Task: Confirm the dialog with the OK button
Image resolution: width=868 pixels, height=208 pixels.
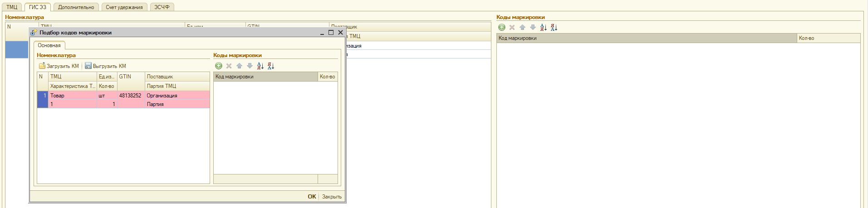Action: pyautogui.click(x=312, y=197)
